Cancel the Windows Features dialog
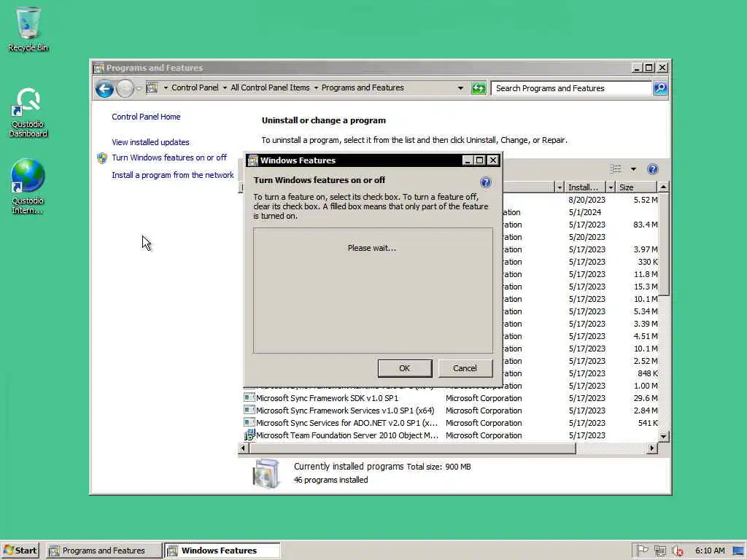 pyautogui.click(x=465, y=368)
